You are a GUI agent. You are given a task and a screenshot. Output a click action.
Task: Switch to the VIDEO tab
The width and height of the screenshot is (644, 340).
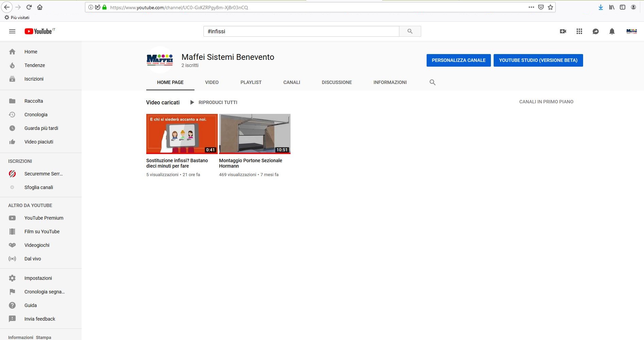212,82
